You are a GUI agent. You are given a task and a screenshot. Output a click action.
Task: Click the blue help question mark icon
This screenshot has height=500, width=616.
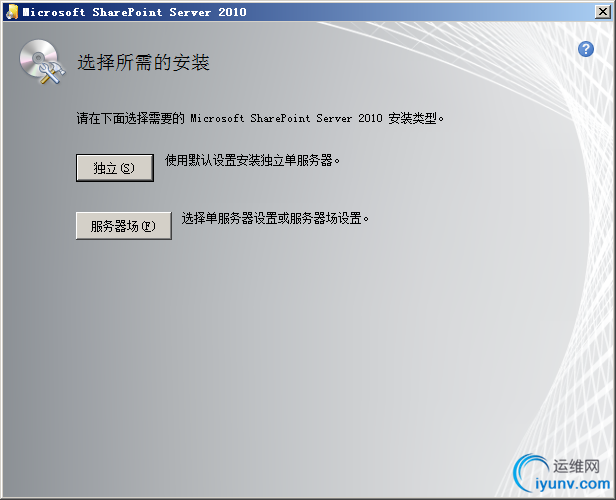586,49
